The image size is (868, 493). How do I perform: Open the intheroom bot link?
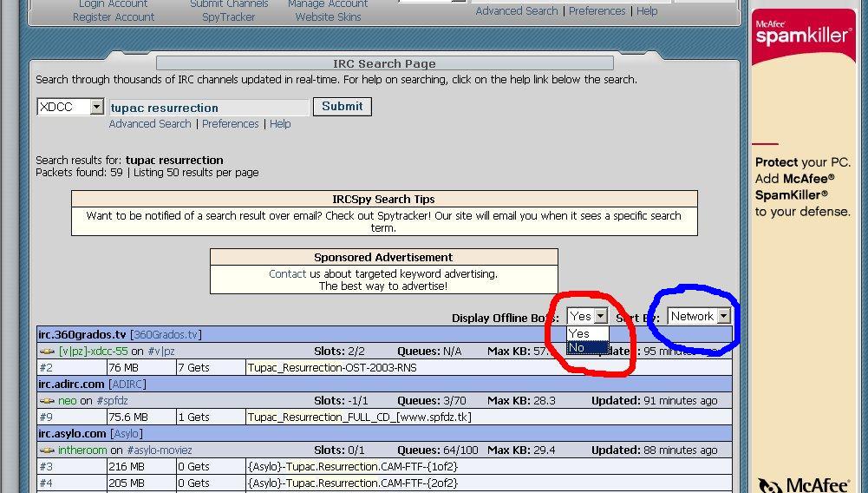(82, 450)
